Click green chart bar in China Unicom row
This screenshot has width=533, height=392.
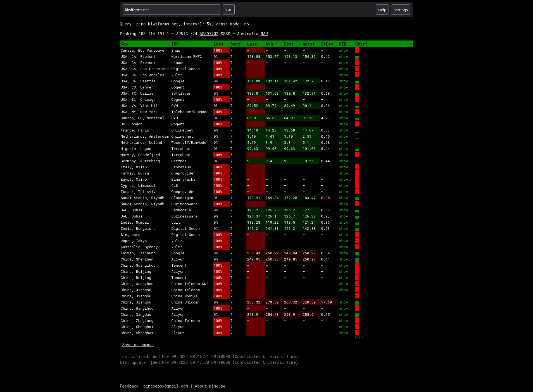[357, 303]
